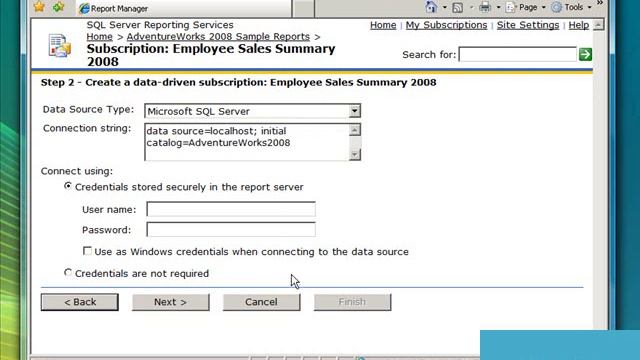
Task: Click the Back button
Action: point(80,302)
